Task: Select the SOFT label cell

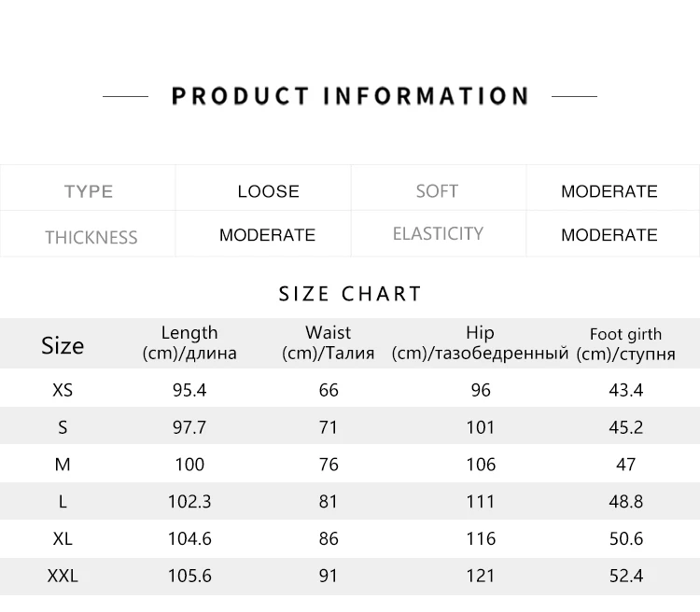Action: (x=437, y=191)
